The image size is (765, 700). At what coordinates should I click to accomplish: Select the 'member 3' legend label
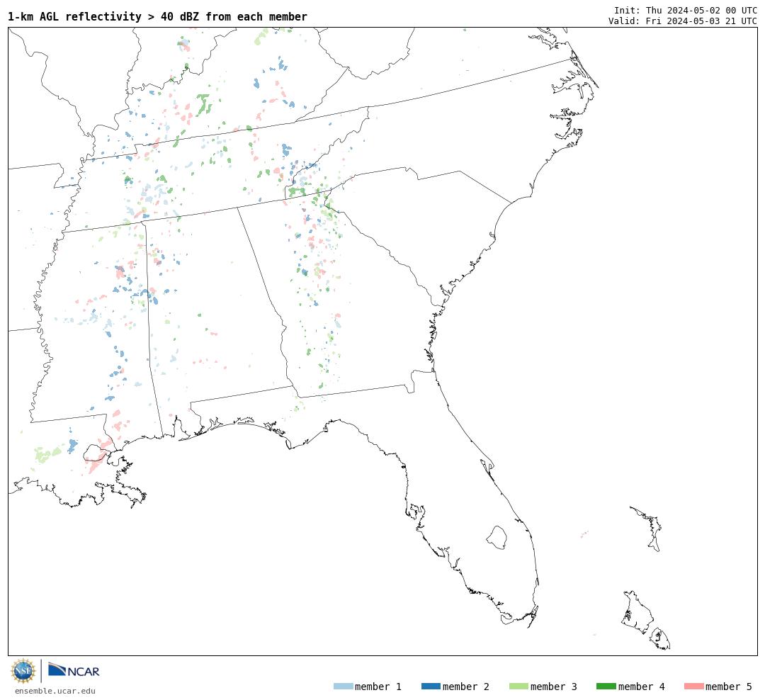[x=554, y=687]
